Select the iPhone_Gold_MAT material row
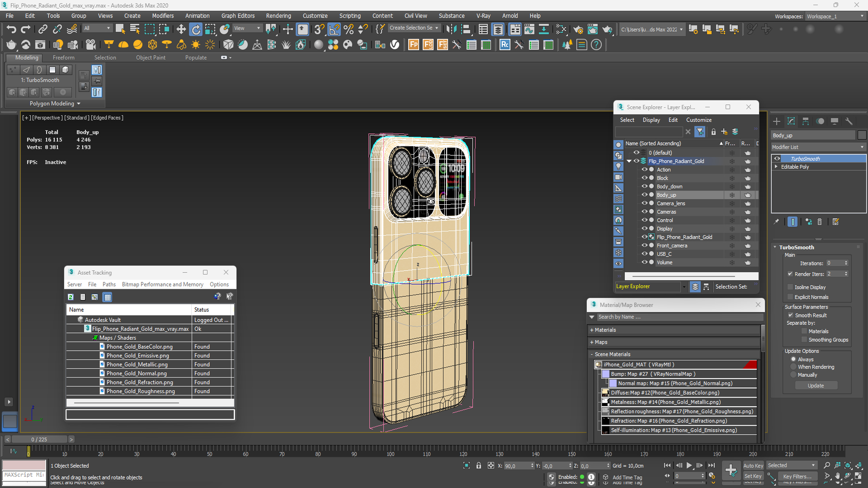The width and height of the screenshot is (868, 488). [675, 364]
